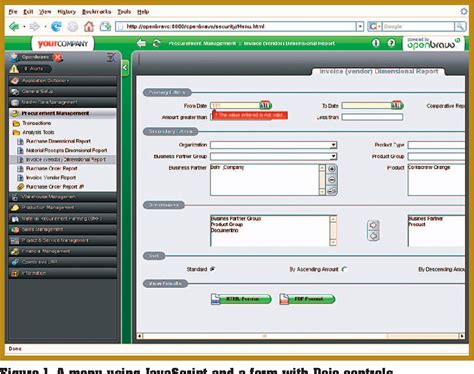Open the address bar history dropdown arrow
Image resolution: width=474 pixels, height=374 pixels.
pyautogui.click(x=360, y=26)
